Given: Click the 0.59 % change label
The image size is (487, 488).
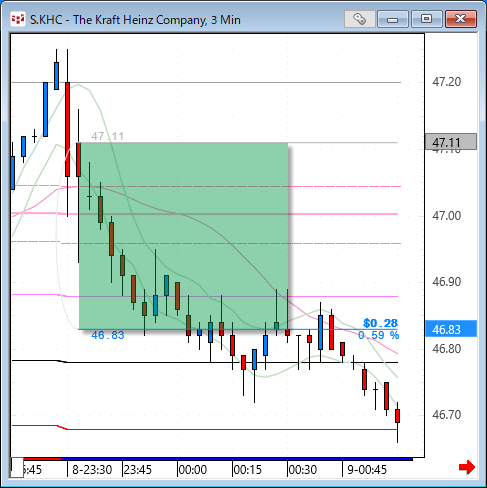Looking at the screenshot, I should point(378,335).
